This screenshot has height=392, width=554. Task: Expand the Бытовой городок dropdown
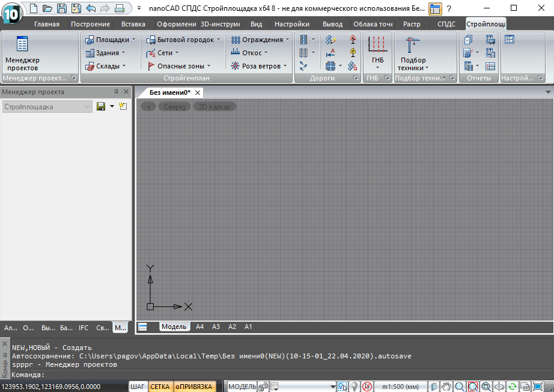[218, 40]
